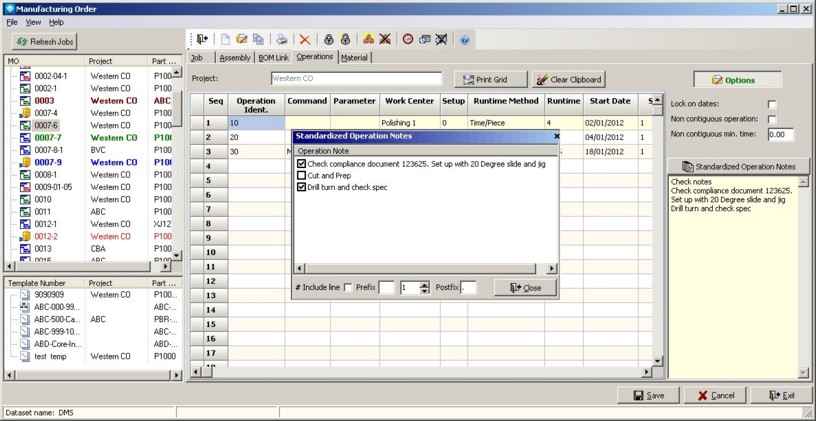Click the first padlock toolbar icon
Screen dimensions: 816x421
click(x=328, y=39)
